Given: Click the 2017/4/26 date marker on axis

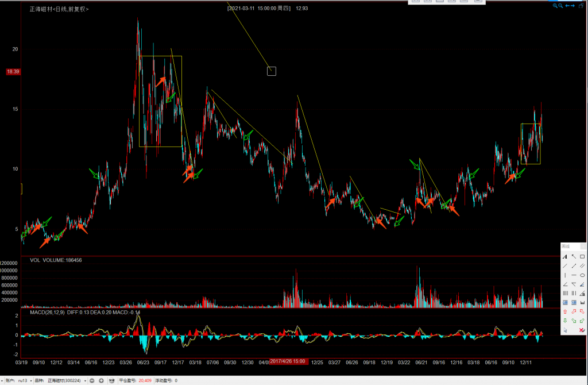Looking at the screenshot, I should coord(288,361).
